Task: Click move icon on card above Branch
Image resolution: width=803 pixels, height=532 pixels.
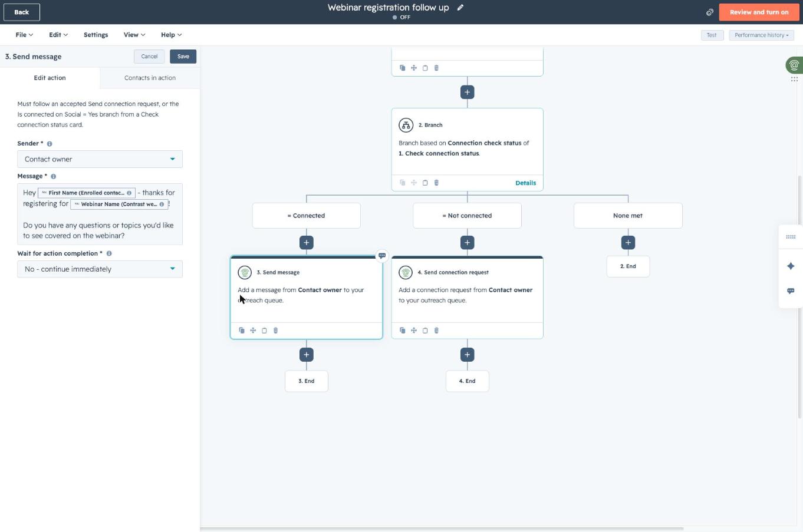Action: pos(414,68)
